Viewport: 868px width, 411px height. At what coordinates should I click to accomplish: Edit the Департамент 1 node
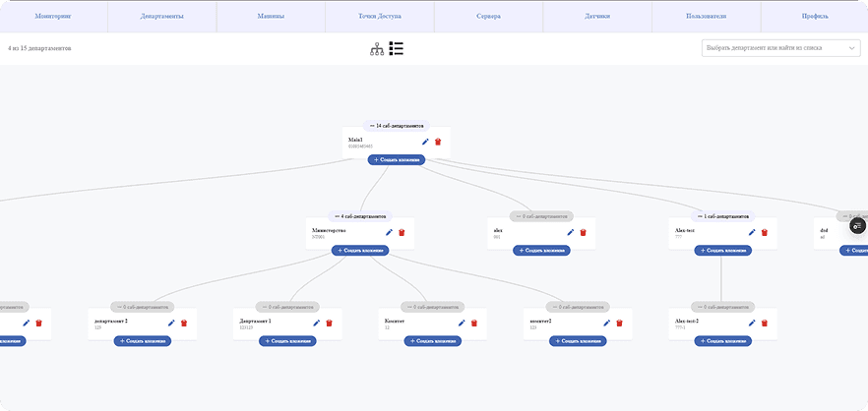[x=317, y=323]
